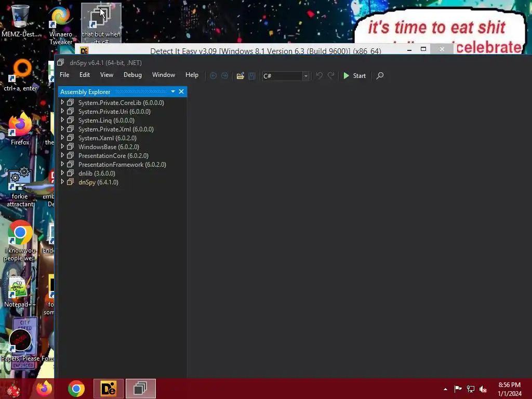Screen dimensions: 532x399
Task: Open the File menu
Action: coord(64,75)
